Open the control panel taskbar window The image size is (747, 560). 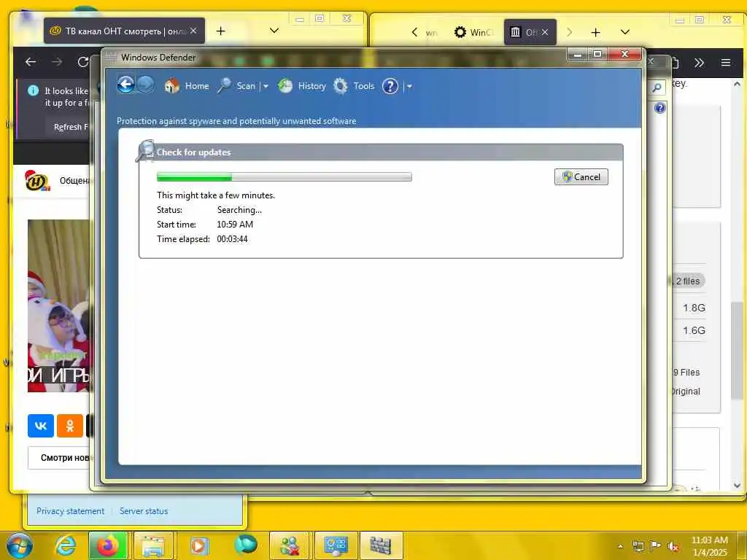336,545
